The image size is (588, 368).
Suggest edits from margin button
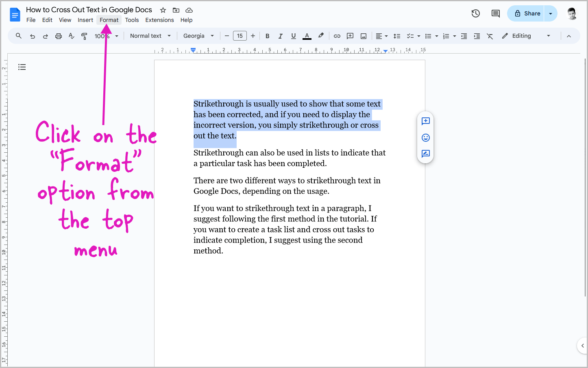(426, 154)
